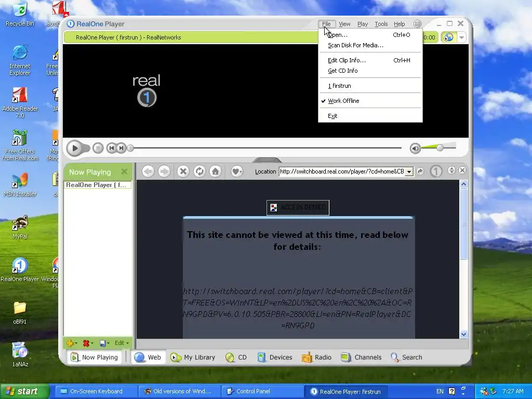Select recent file 1 firstrun

point(370,86)
